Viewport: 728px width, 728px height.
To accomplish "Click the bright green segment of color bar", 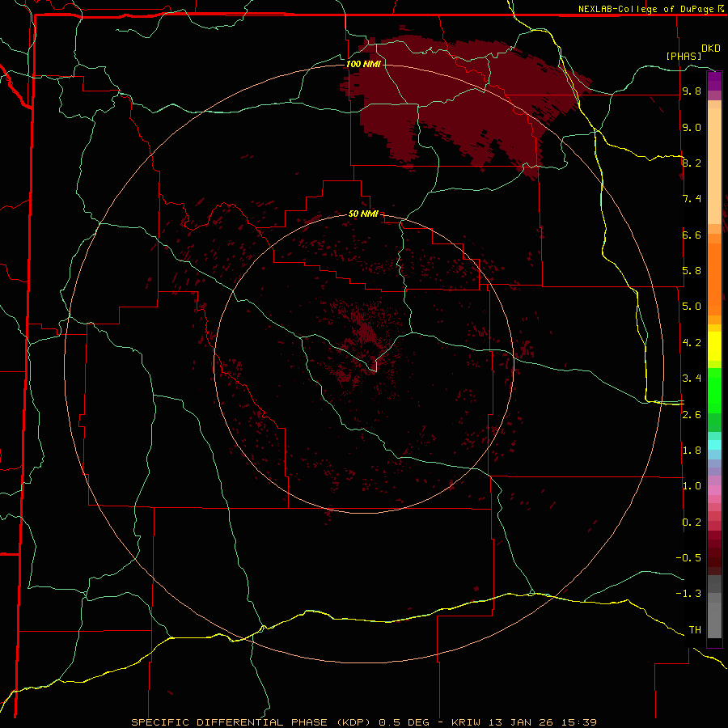I will click(714, 391).
